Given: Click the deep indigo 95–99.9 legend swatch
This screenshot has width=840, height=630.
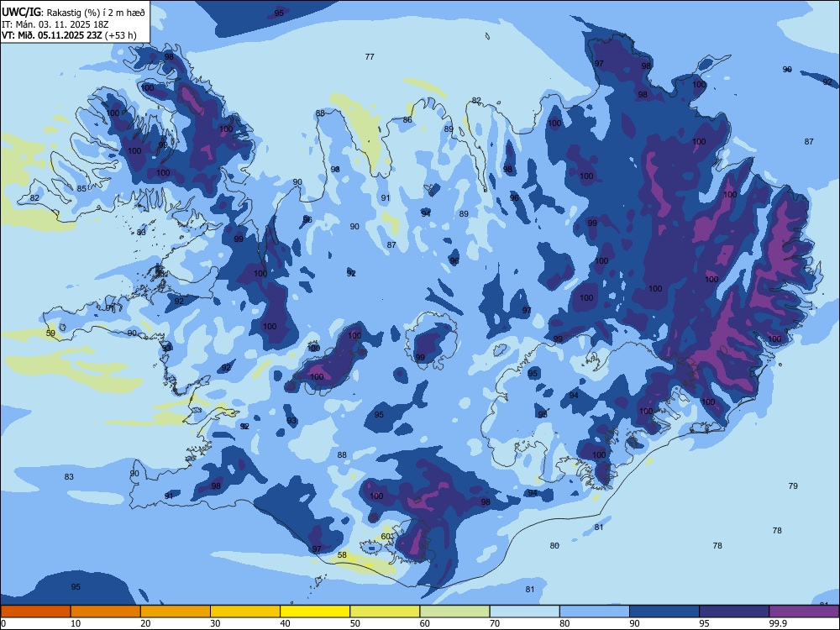Looking at the screenshot, I should 734,612.
